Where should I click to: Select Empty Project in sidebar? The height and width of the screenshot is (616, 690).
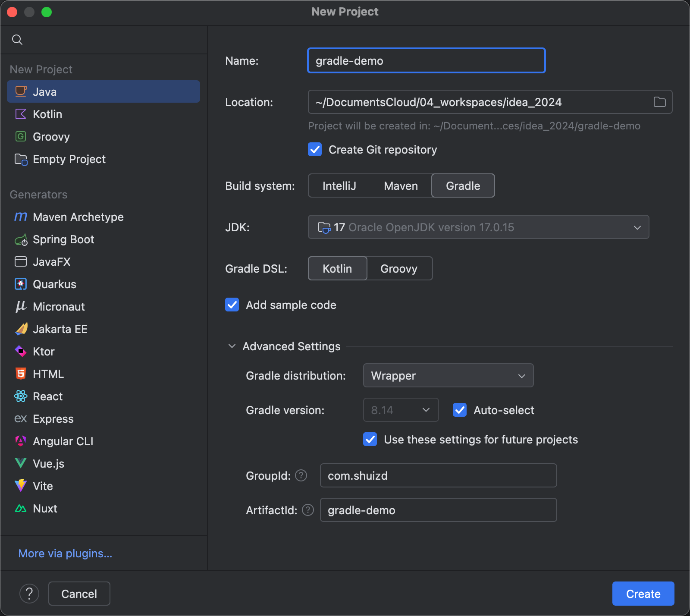click(x=103, y=159)
